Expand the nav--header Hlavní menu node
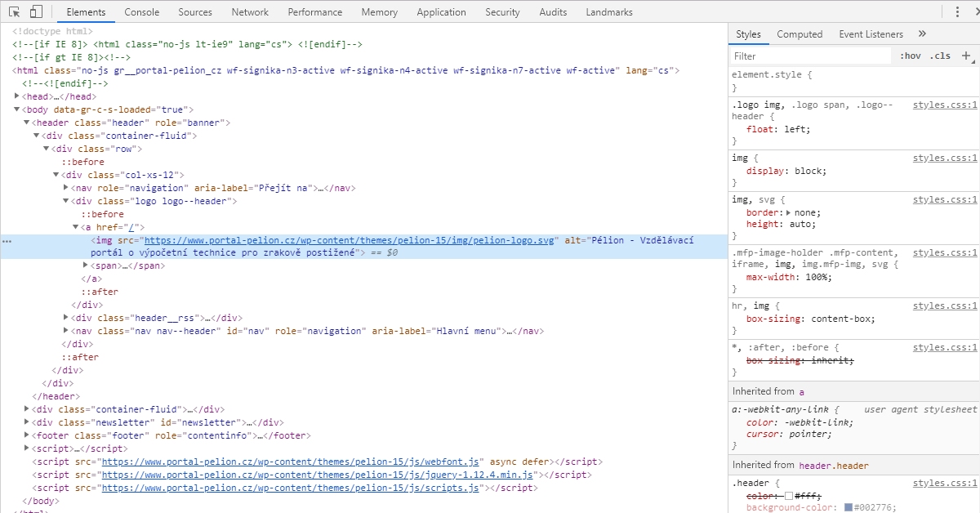The image size is (980, 513). click(x=66, y=331)
